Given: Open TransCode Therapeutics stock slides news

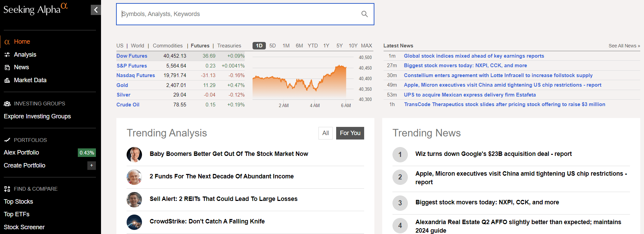Looking at the screenshot, I should pos(504,104).
